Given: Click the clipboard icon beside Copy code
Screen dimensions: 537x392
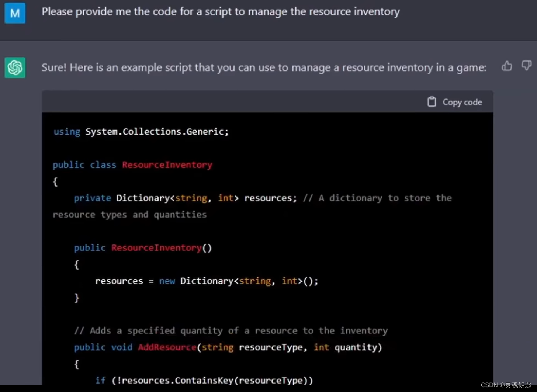Looking at the screenshot, I should tap(432, 102).
